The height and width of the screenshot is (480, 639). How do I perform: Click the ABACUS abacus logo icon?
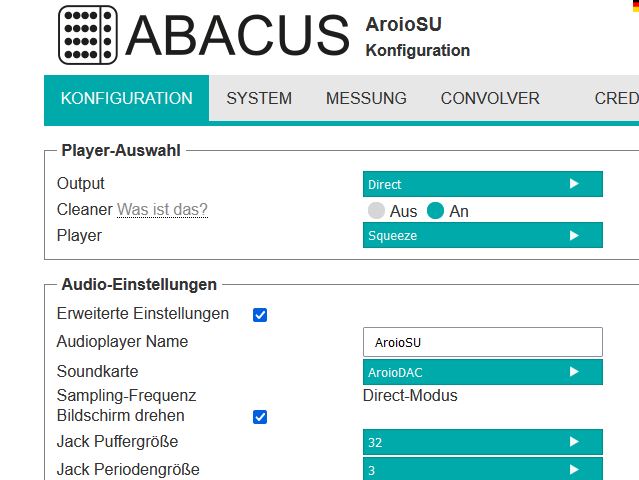(88, 34)
